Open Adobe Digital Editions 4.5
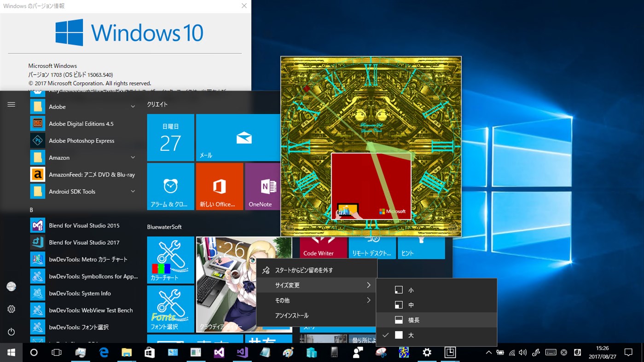The height and width of the screenshot is (362, 644). click(x=84, y=124)
